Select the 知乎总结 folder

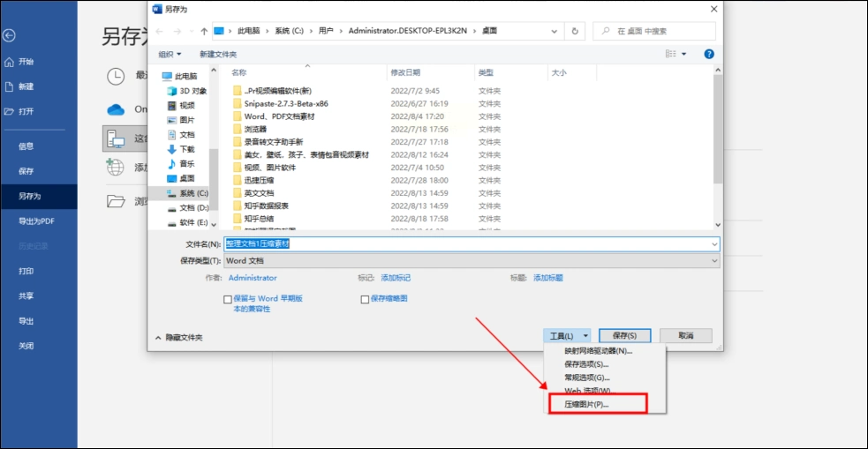pyautogui.click(x=253, y=219)
